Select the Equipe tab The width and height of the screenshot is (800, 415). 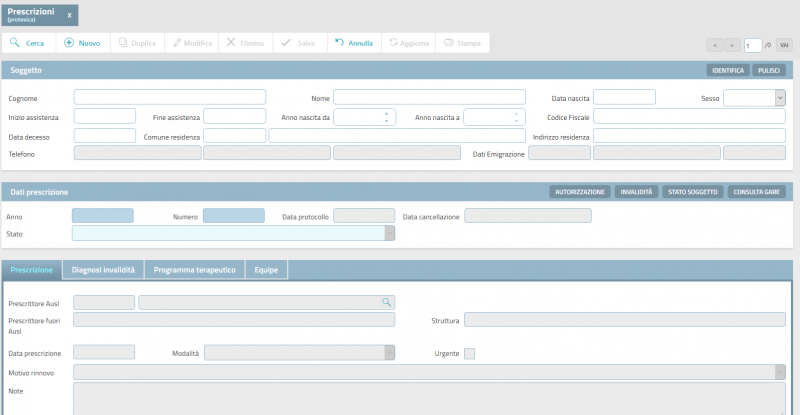pos(267,270)
